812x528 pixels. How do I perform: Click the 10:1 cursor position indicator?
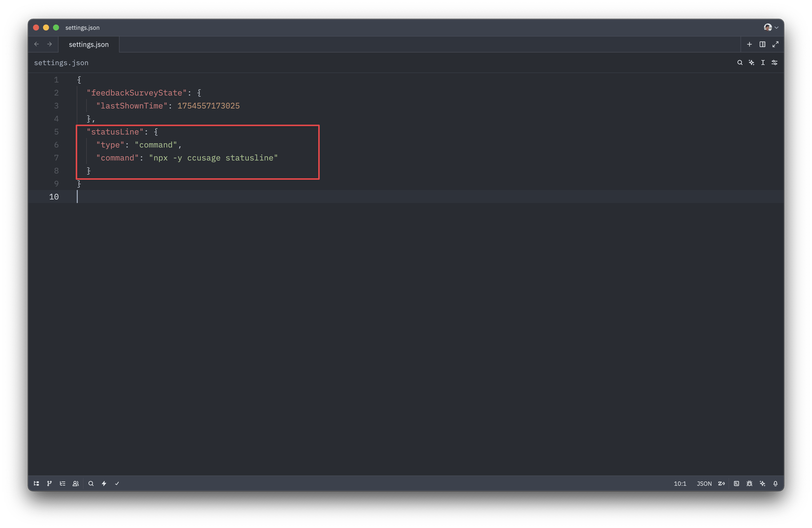coord(680,483)
